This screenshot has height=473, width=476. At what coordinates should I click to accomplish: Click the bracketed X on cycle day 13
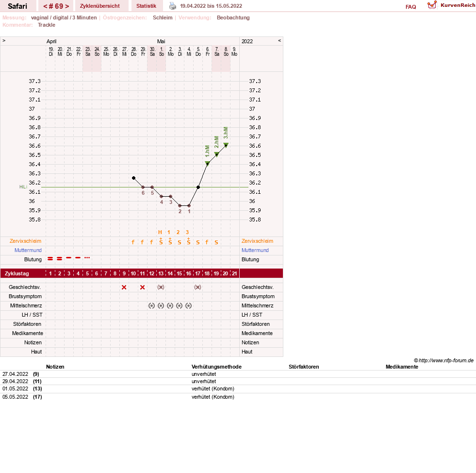pos(161,287)
